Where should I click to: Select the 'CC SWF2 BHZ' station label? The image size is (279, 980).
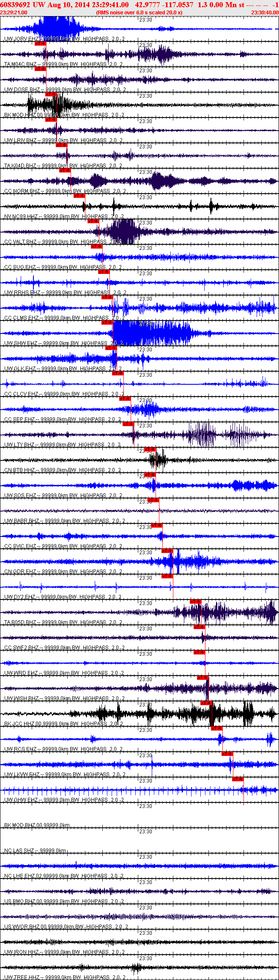coord(21,648)
